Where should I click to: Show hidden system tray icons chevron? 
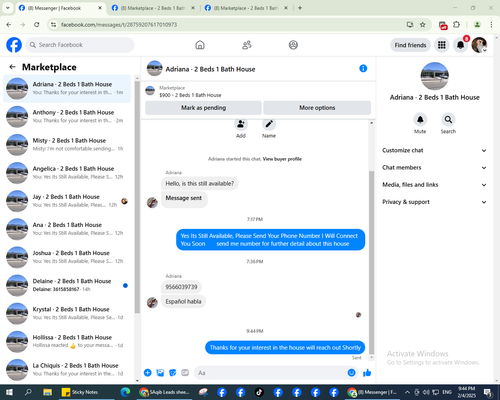pyautogui.click(x=407, y=392)
